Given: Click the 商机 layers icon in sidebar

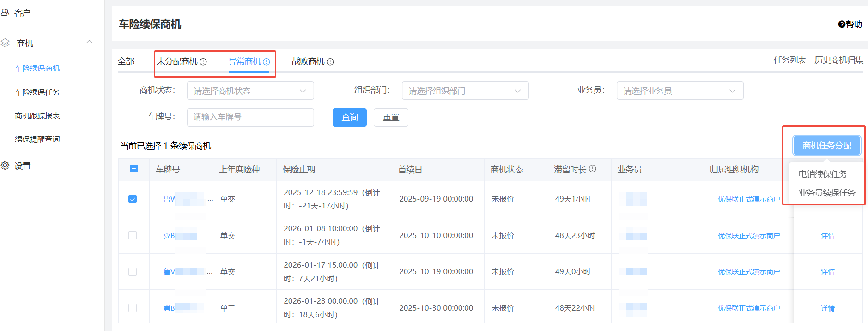Looking at the screenshot, I should coord(5,43).
